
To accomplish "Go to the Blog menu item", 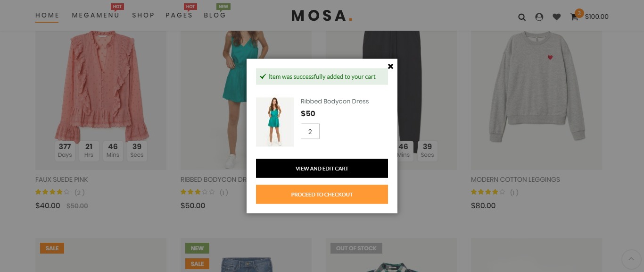I will (215, 15).
